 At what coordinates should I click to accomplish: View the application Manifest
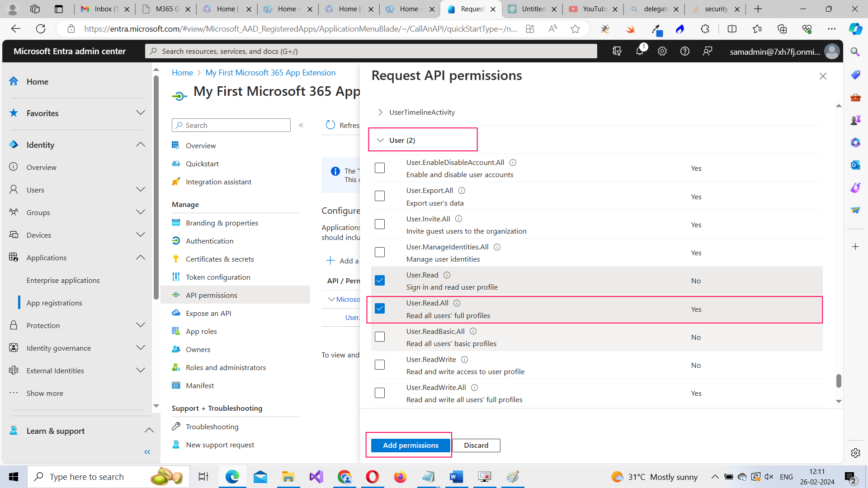pos(200,385)
